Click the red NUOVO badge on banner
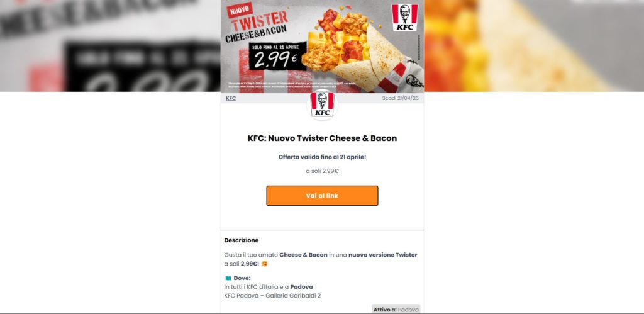Image resolution: width=644 pixels, height=314 pixels. [x=240, y=10]
